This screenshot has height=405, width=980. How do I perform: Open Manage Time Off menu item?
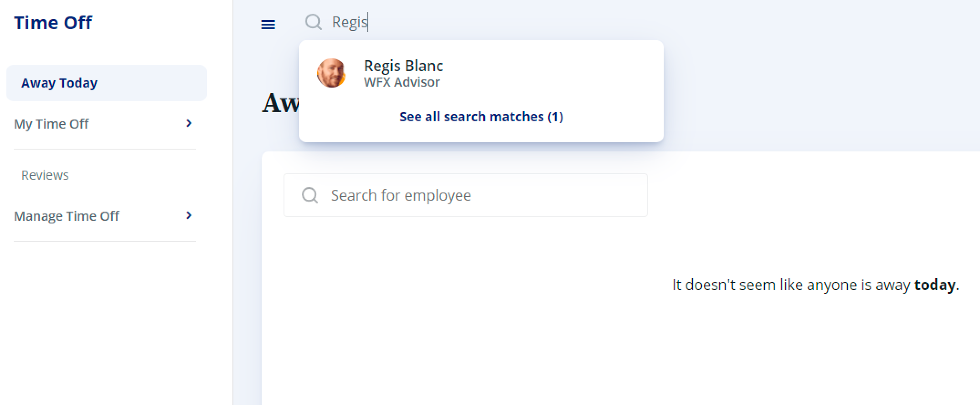pos(105,216)
